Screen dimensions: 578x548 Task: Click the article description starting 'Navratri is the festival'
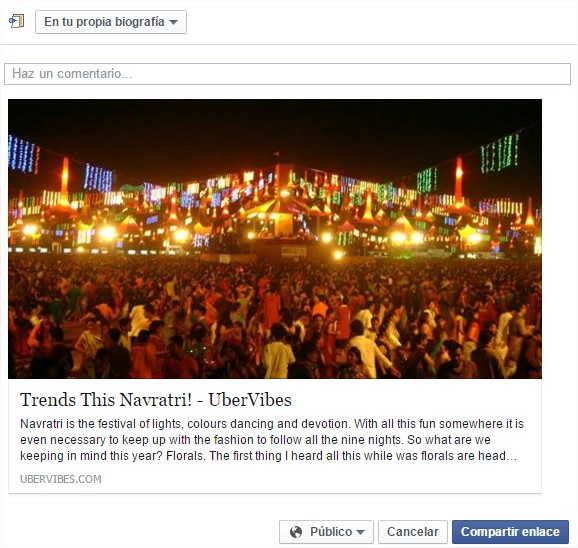[272, 440]
